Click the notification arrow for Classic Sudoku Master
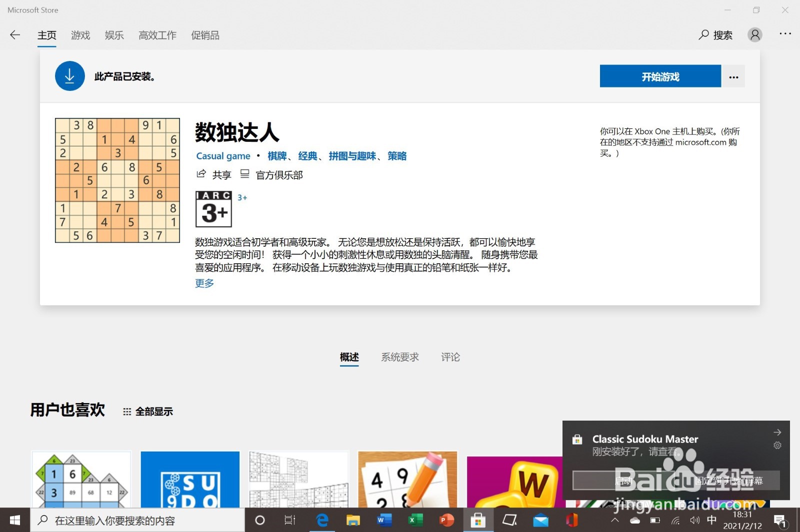Image resolution: width=800 pixels, height=532 pixels. click(x=777, y=432)
